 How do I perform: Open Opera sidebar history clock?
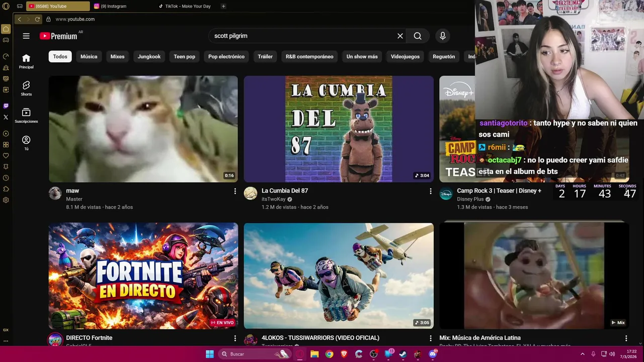[6, 178]
